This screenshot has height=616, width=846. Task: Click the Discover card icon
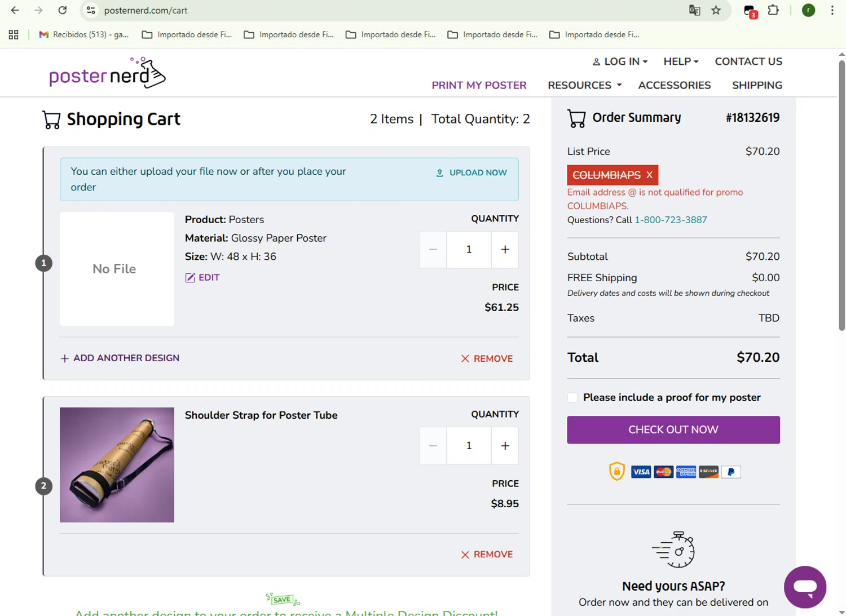click(708, 472)
